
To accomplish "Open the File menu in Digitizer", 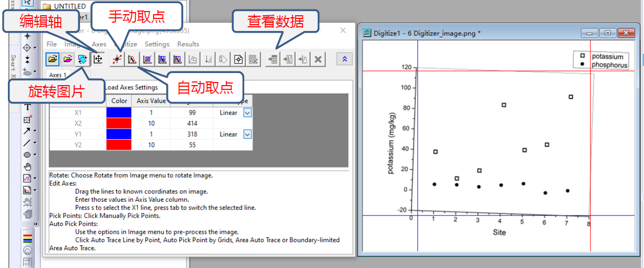I will (52, 44).
